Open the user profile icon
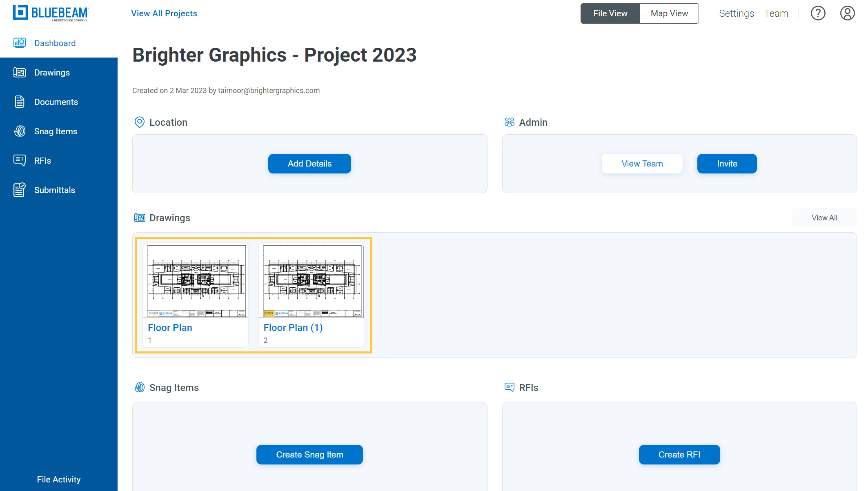 (848, 13)
